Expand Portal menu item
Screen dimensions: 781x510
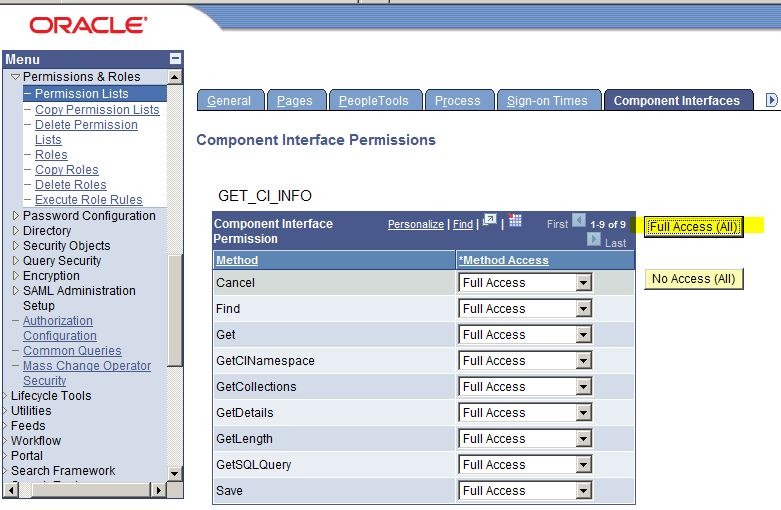click(27, 455)
